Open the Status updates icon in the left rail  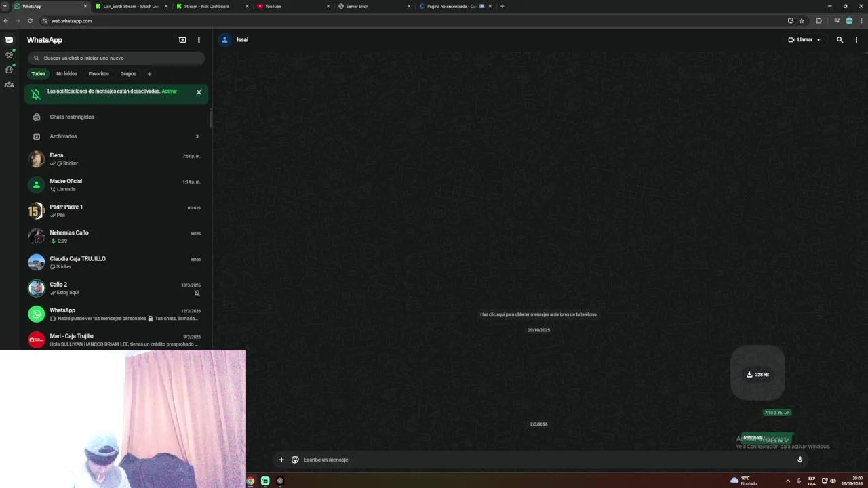[x=9, y=55]
